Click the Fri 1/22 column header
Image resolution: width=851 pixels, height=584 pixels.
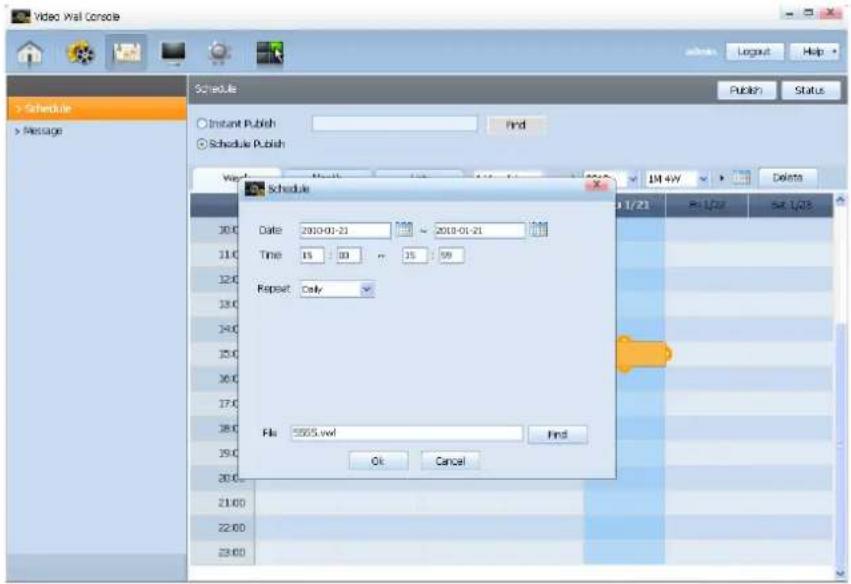coord(707,205)
